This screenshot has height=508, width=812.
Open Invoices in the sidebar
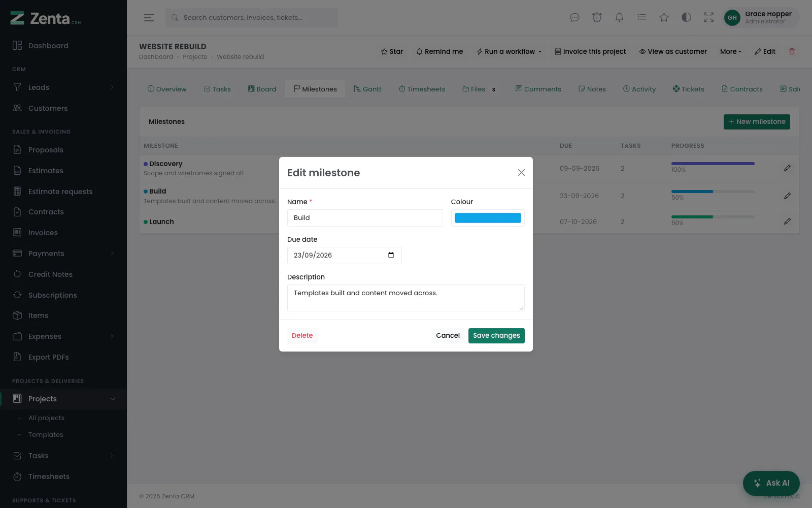pos(63,233)
